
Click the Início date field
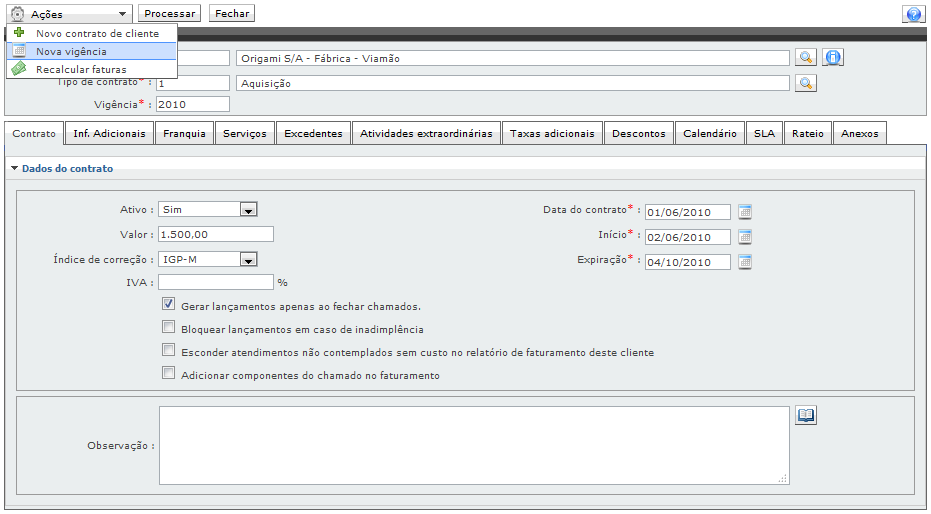[688, 237]
